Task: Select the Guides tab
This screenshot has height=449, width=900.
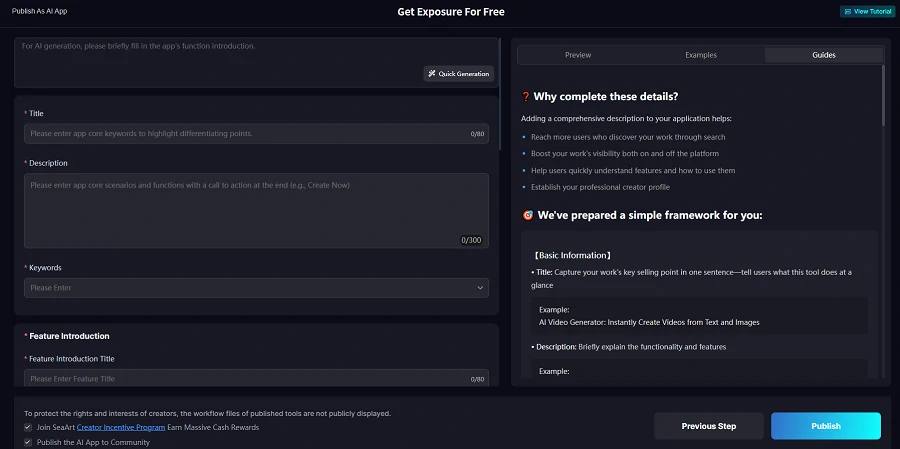Action: click(x=824, y=55)
